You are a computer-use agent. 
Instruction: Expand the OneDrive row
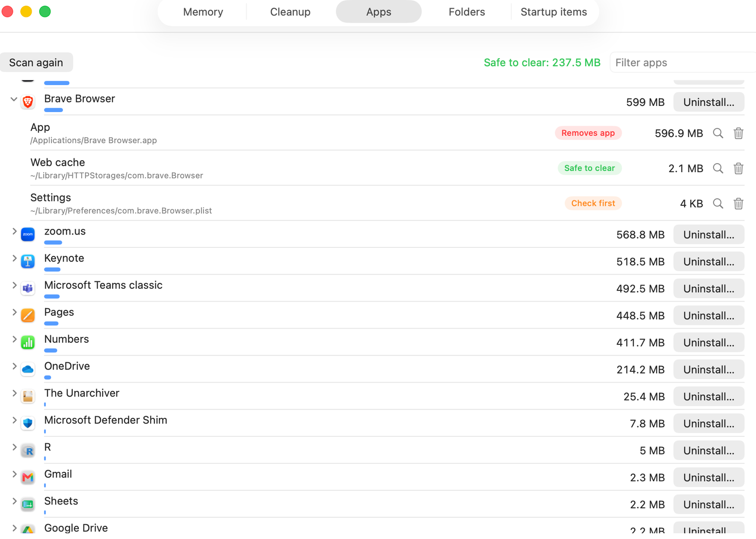click(x=14, y=366)
